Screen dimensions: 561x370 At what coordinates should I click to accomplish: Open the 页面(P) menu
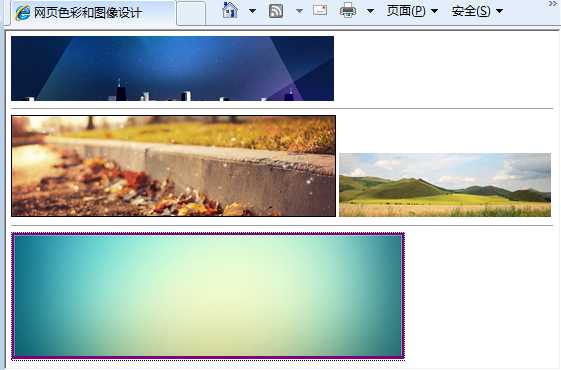click(x=413, y=11)
